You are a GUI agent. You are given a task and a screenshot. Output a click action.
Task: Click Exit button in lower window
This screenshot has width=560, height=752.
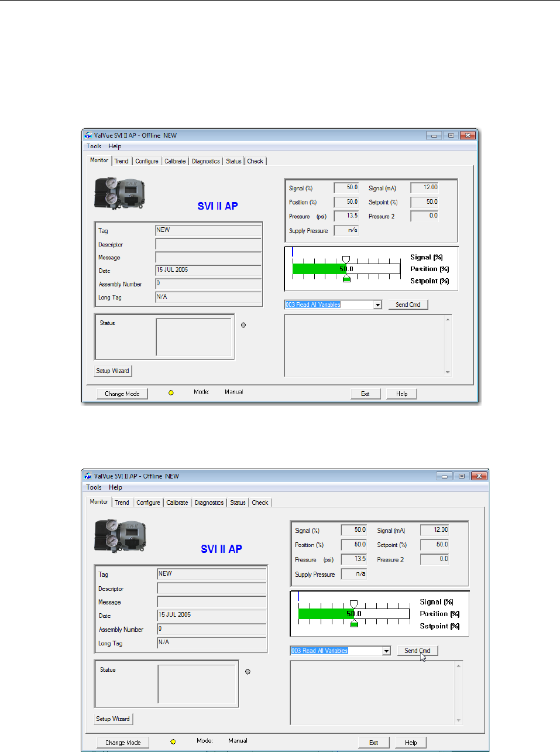click(373, 743)
